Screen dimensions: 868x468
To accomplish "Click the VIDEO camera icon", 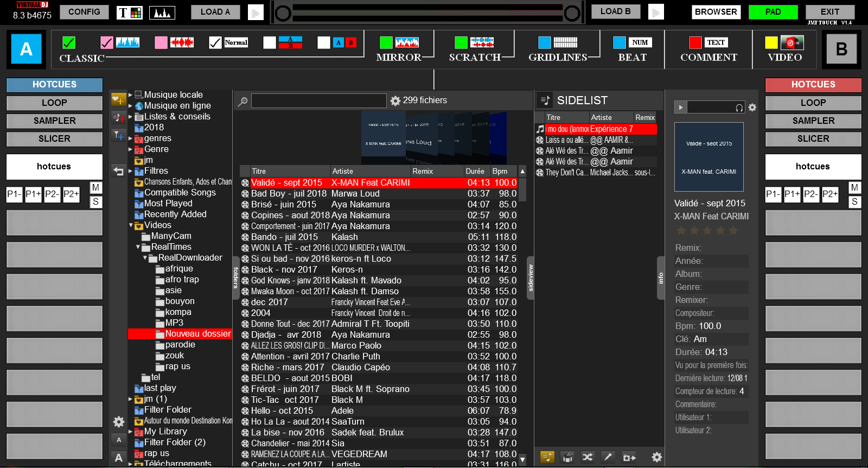I will pos(792,42).
